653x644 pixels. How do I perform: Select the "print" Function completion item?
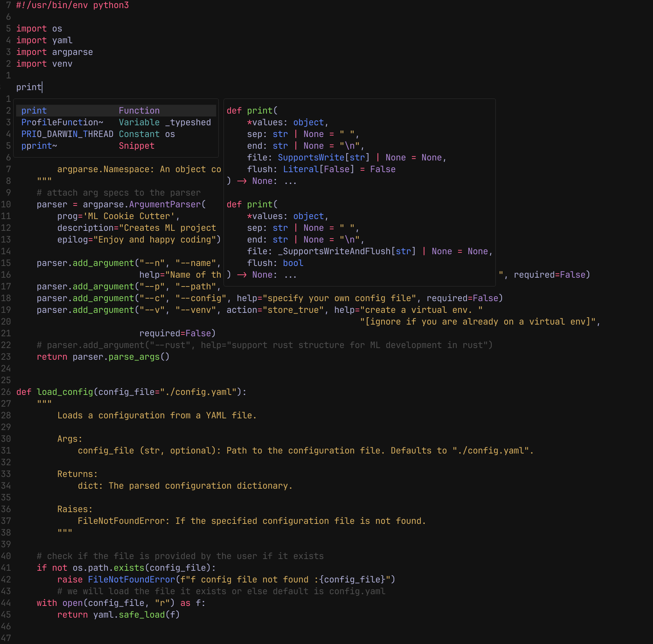[x=34, y=111]
